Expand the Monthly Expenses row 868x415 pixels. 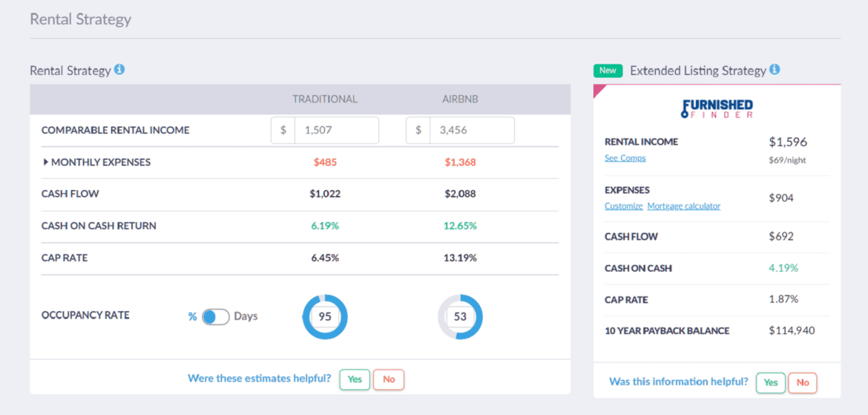[46, 162]
